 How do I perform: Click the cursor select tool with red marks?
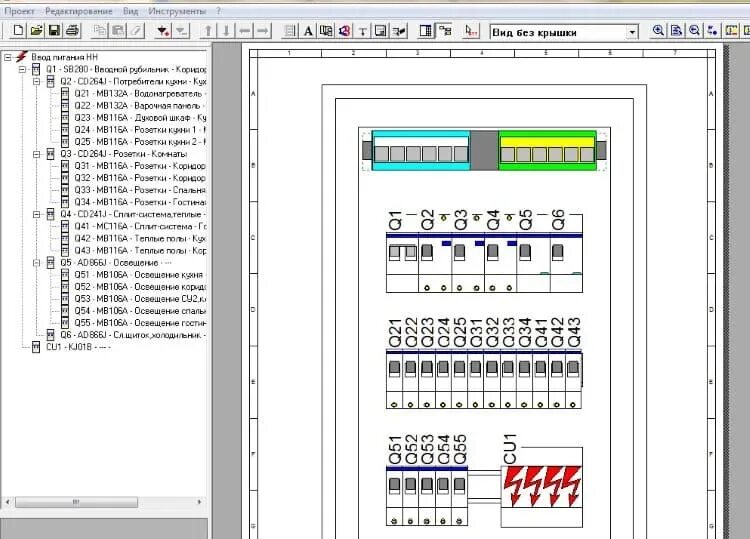click(x=471, y=32)
